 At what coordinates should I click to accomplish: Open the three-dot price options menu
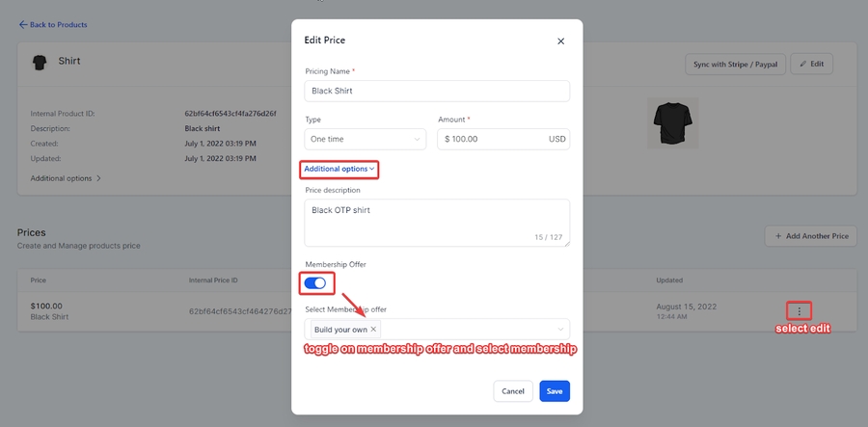point(799,311)
